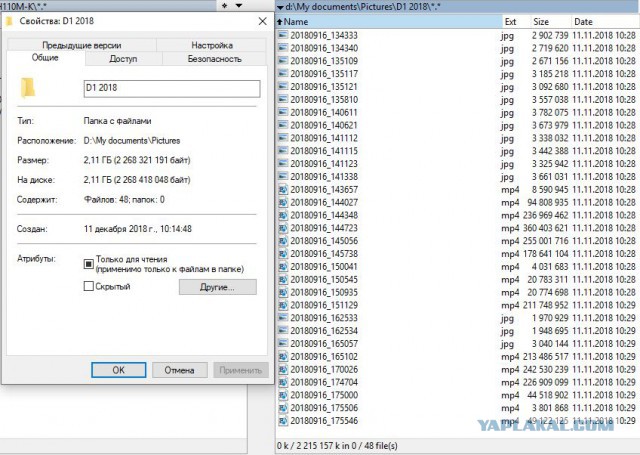Select file name 20180916_150935
The width and height of the screenshot is (640, 455).
[x=324, y=292]
